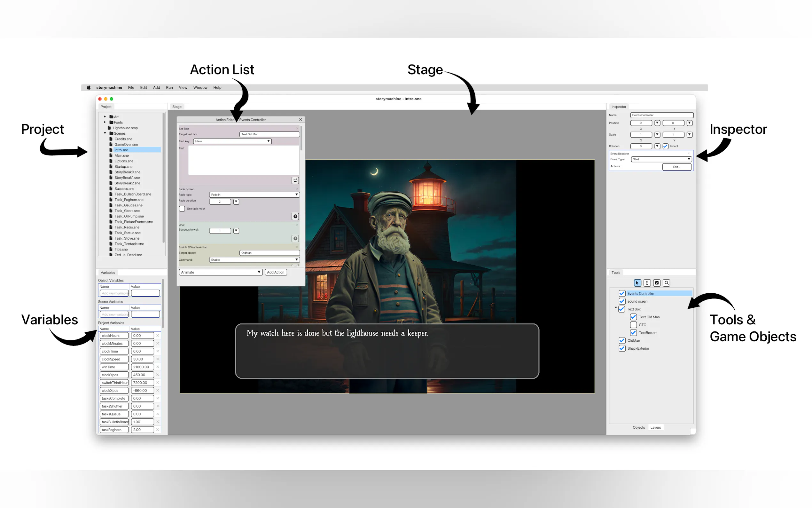Enable the CTC object checkbox

tap(633, 325)
